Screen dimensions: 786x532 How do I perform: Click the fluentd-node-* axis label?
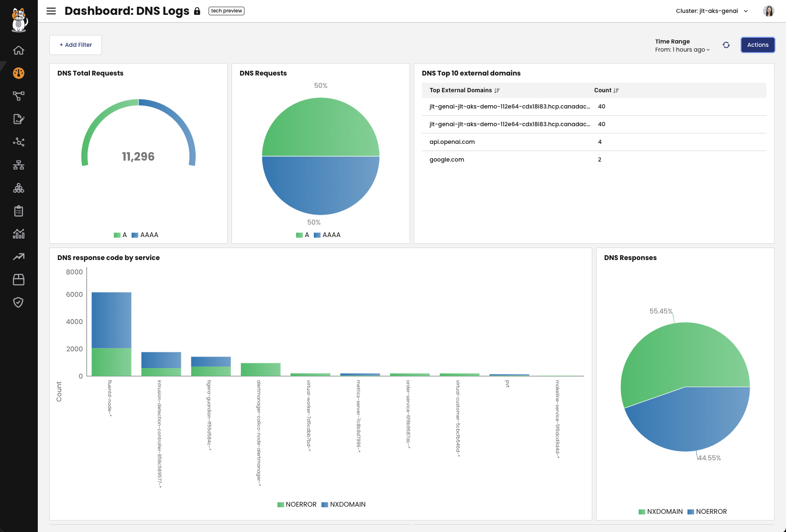click(x=110, y=398)
